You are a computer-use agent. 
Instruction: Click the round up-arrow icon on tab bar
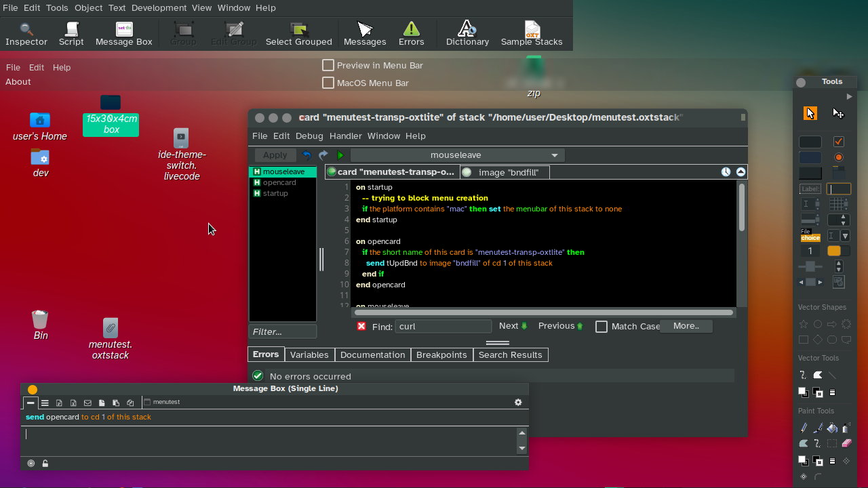(741, 172)
